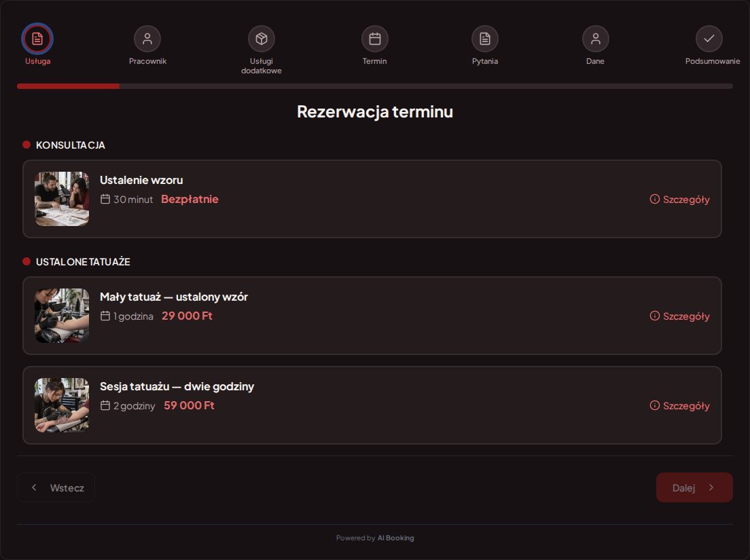Select the Mały tatuaż thumbnail photo
Image resolution: width=750 pixels, height=560 pixels.
[x=62, y=316]
